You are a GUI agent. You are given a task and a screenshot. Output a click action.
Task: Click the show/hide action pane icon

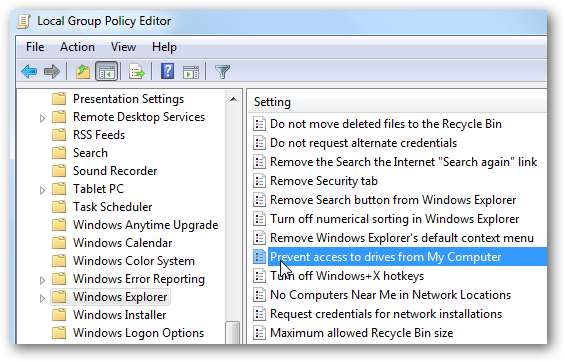coord(191,72)
